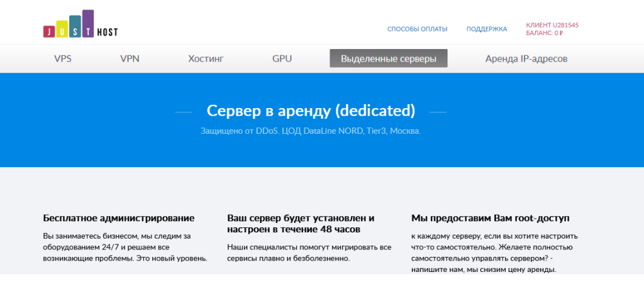Click the red J block in the logo
This screenshot has width=644, height=282.
(x=48, y=31)
